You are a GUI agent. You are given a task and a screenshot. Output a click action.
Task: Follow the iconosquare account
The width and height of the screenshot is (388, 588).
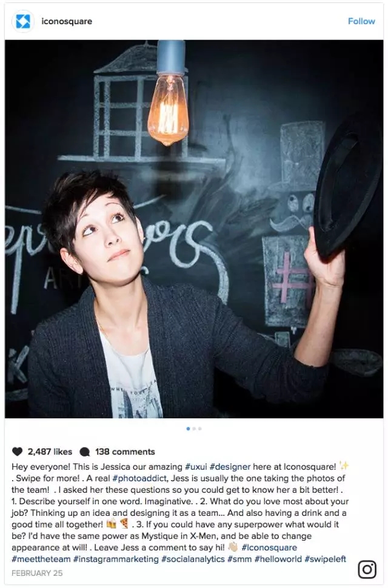[361, 21]
